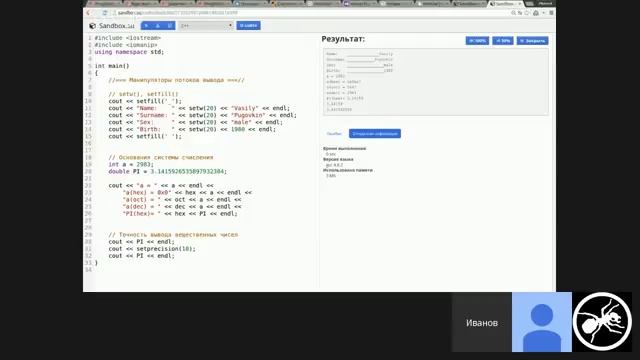Click the 'int main()' line
The height and width of the screenshot is (360, 640).
[112, 66]
